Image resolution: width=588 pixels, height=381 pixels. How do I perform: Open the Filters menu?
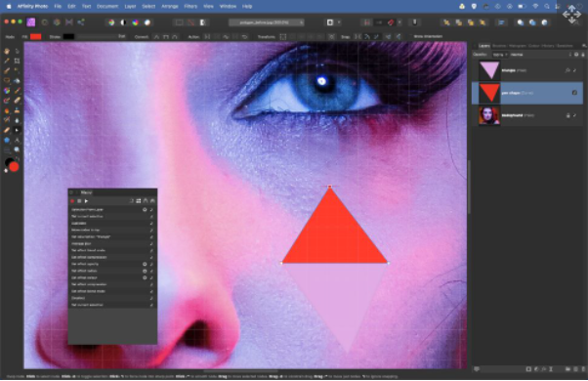coord(190,7)
